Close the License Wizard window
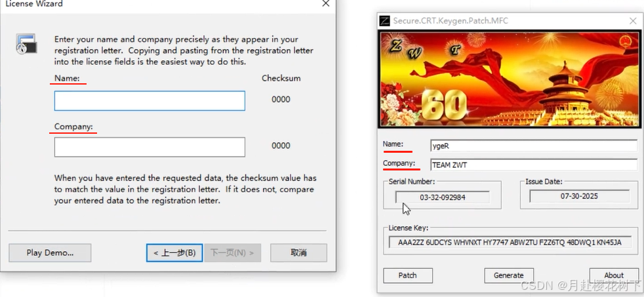The width and height of the screenshot is (644, 297). coord(326,4)
